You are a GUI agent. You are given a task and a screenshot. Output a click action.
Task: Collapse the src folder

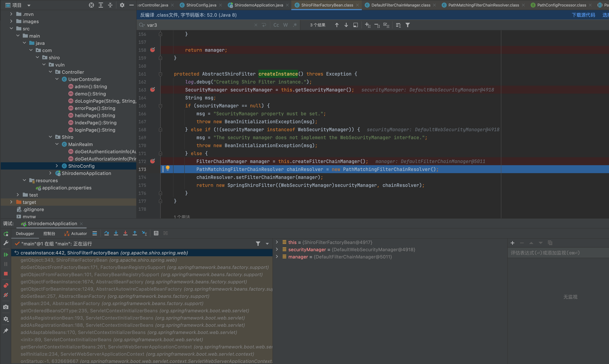pyautogui.click(x=11, y=28)
